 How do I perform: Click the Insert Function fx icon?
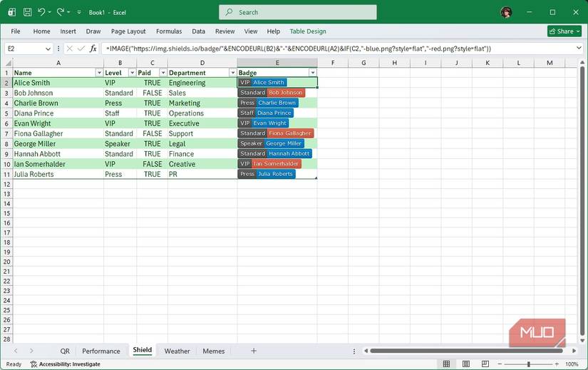pyautogui.click(x=93, y=48)
